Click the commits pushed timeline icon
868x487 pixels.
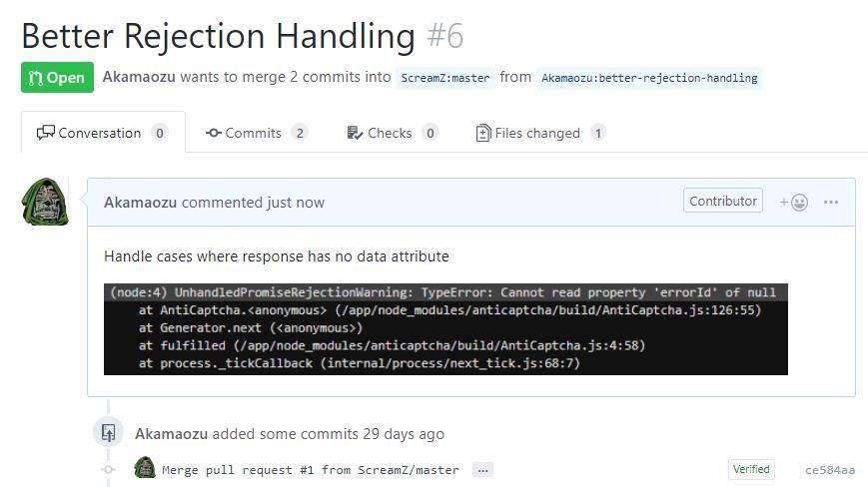point(107,433)
